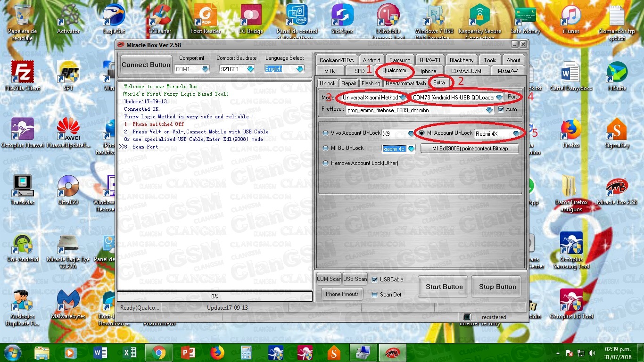
Task: Open the Blackberry tab
Action: coord(462,60)
